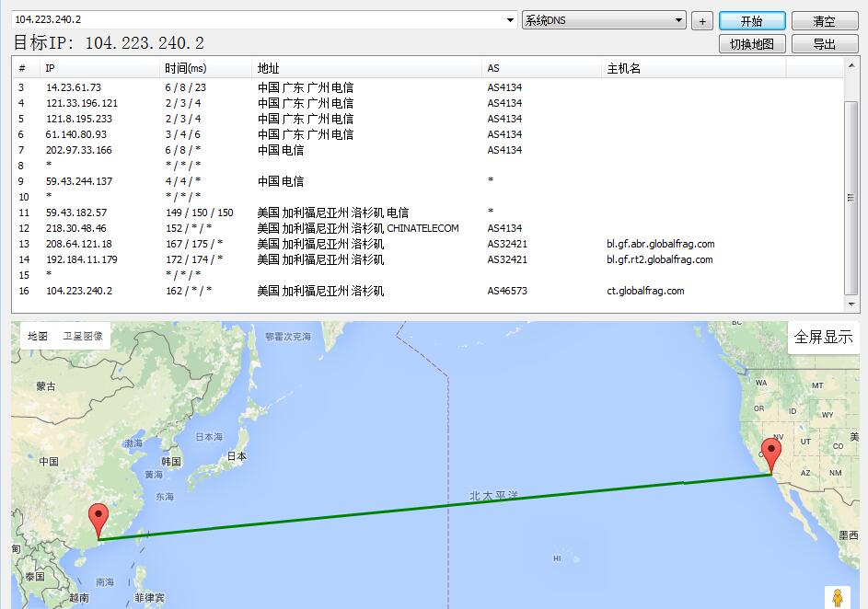Click address 美国 加利福尼亚州 洛杉矶 电信 in hop 11
The height and width of the screenshot is (609, 868).
tap(332, 213)
